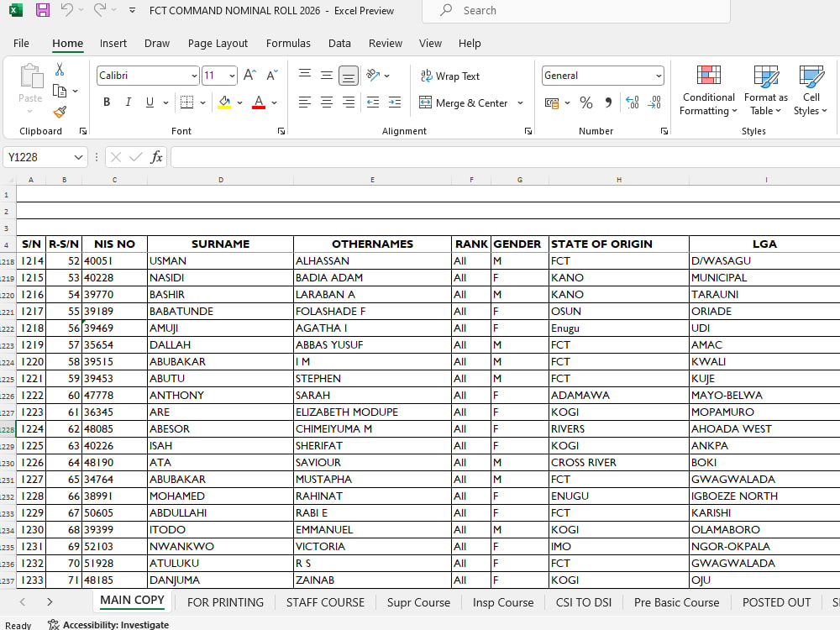Align text left

(305, 102)
